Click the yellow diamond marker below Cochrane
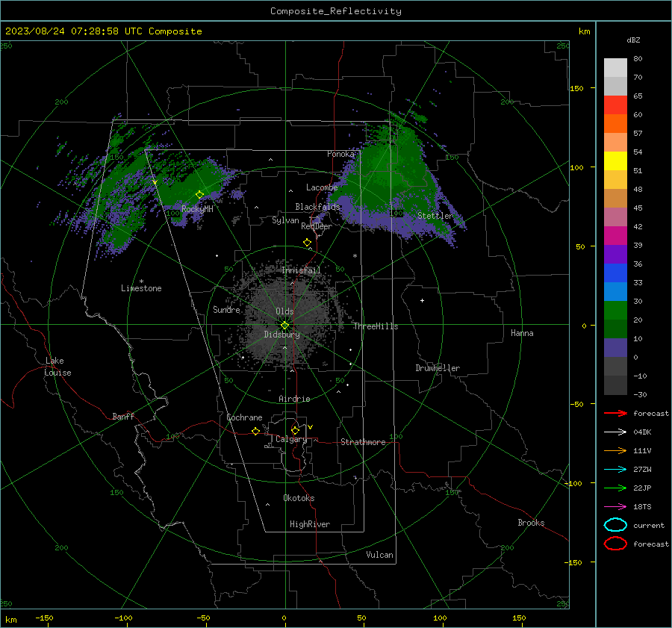This screenshot has height=628, width=672. tap(255, 432)
